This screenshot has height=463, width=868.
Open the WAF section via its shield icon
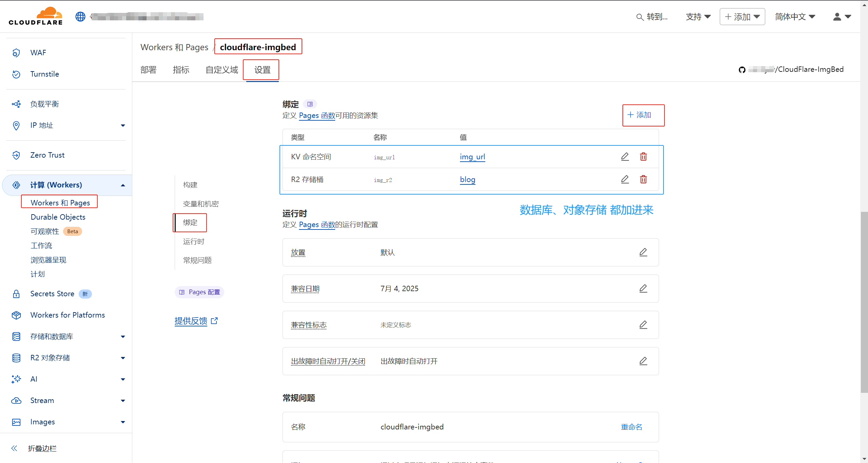tap(16, 53)
